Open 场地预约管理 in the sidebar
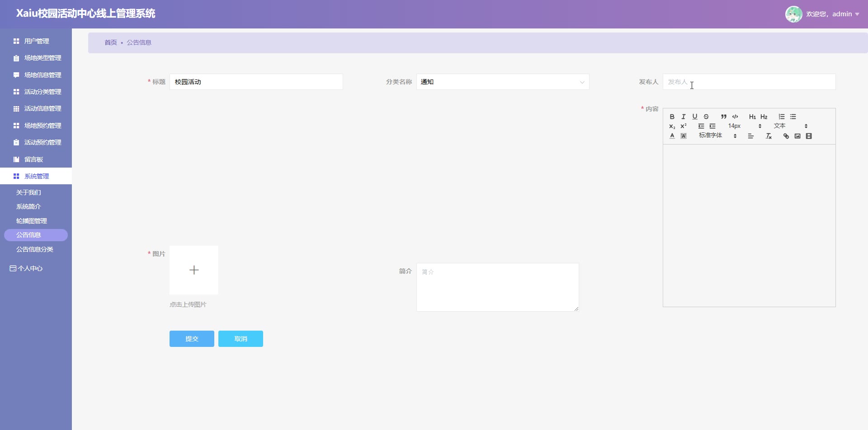This screenshot has width=868, height=430. (36, 126)
